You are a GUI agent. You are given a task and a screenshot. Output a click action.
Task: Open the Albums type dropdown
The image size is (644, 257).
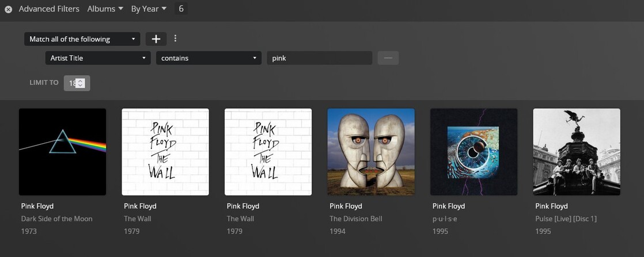105,9
